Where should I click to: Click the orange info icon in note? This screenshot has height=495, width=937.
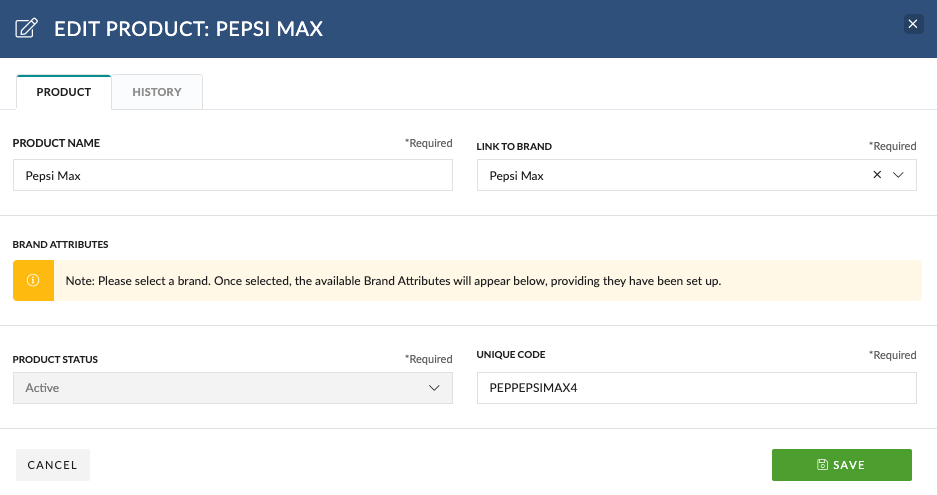pos(33,280)
